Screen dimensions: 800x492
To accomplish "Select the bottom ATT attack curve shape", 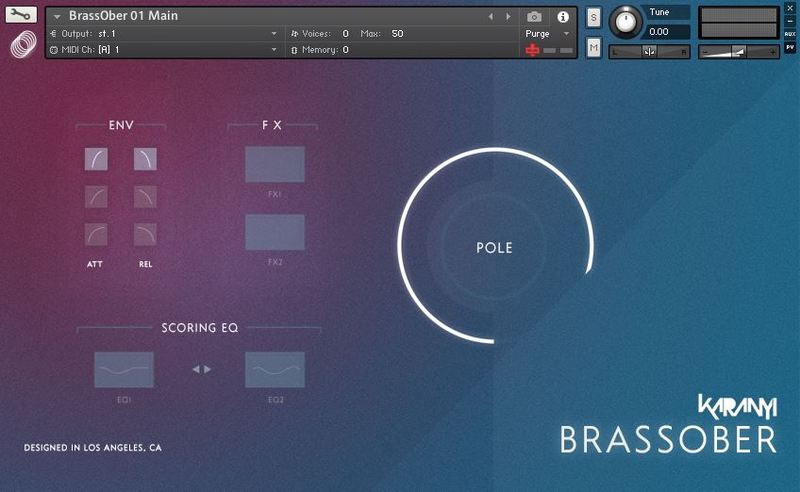I will (x=96, y=235).
